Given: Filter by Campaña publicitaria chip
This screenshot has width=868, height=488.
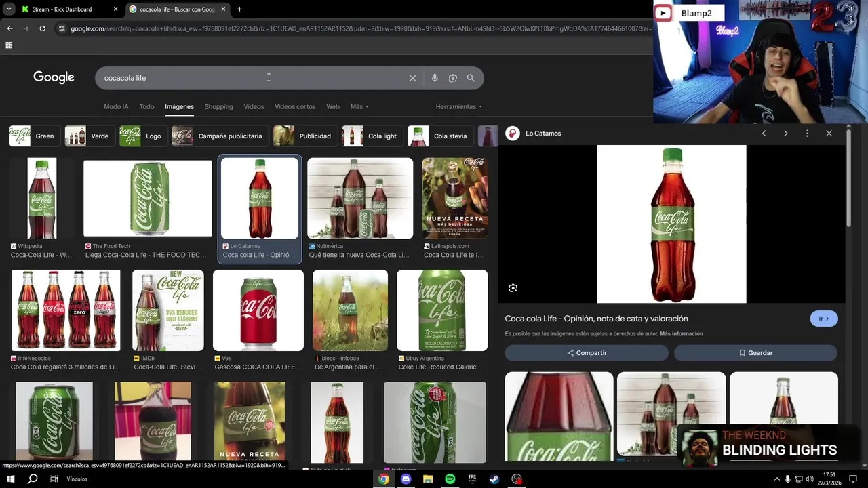Looking at the screenshot, I should [220, 136].
